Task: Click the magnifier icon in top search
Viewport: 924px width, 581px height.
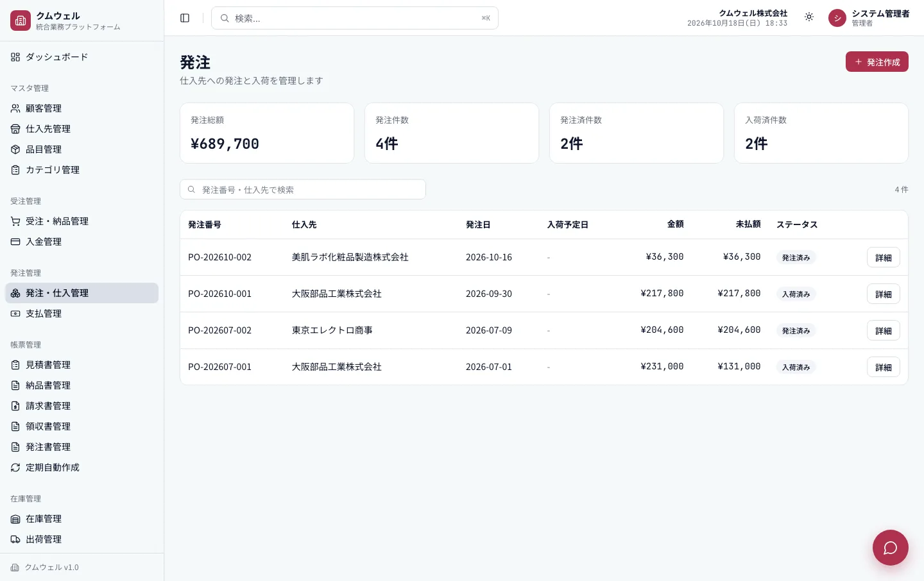Action: pos(225,18)
